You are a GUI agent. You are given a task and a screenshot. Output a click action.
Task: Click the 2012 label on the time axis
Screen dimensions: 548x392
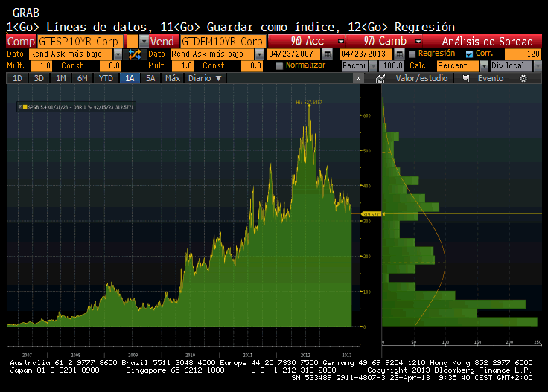[305, 355]
